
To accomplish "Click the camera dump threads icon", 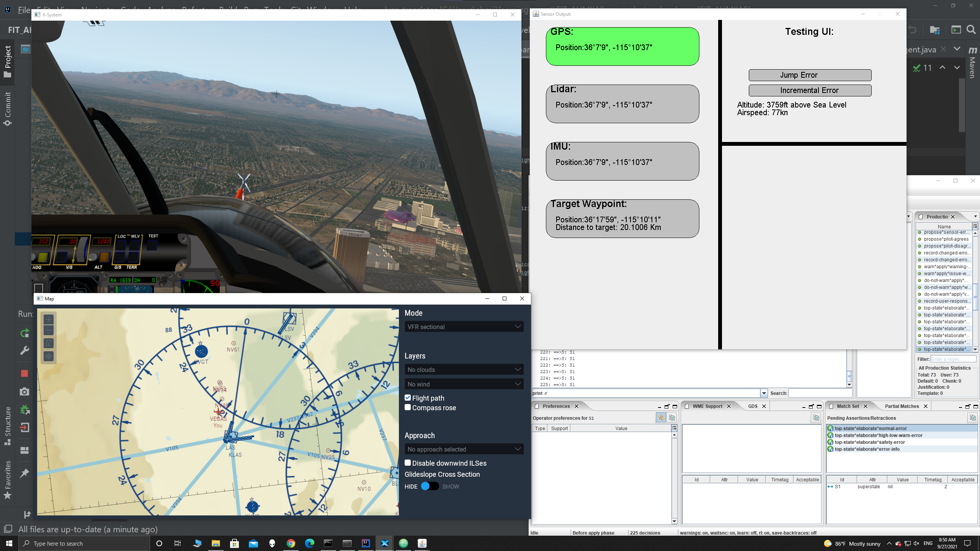I will pyautogui.click(x=24, y=391).
